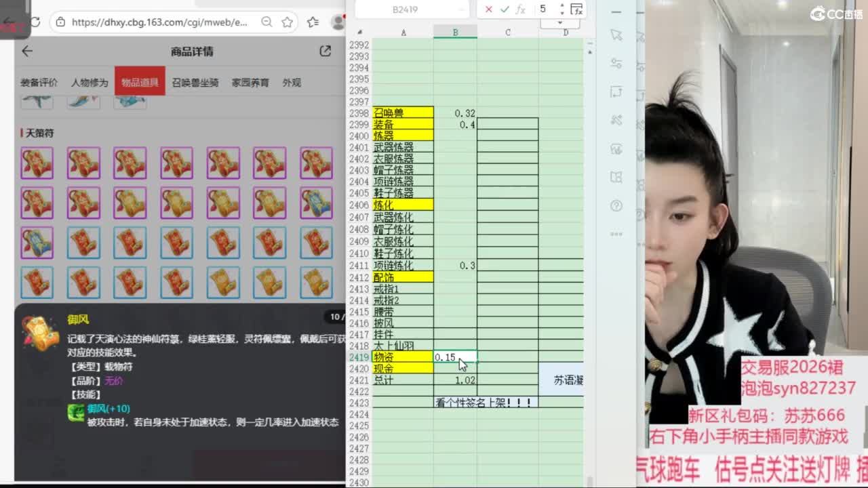Click the browser address bar URL
Image resolution: width=868 pixels, height=488 pixels.
pos(159,22)
